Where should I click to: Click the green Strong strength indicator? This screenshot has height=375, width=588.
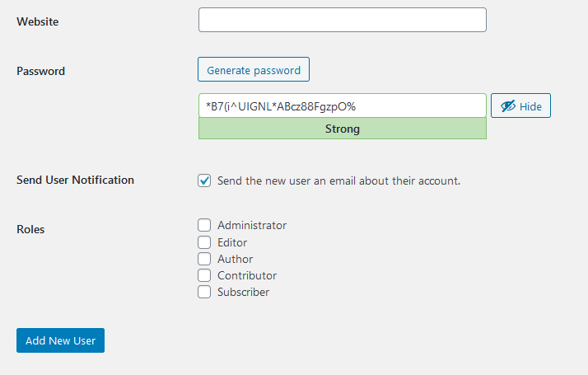342,129
